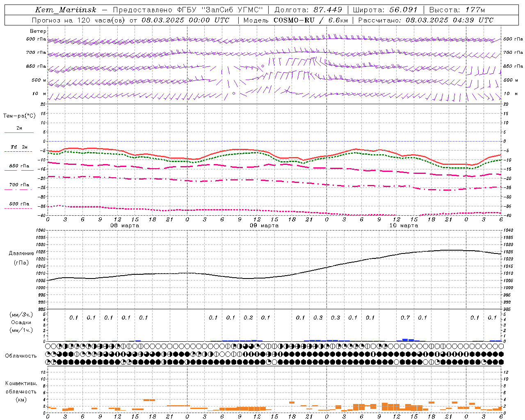Viewport: 525px width, 420px height.
Task: Click the 0.2 precipitation amount value
Action: [248, 317]
